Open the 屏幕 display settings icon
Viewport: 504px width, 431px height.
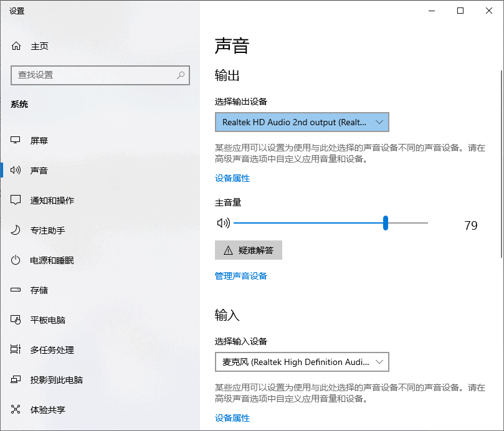tap(19, 140)
